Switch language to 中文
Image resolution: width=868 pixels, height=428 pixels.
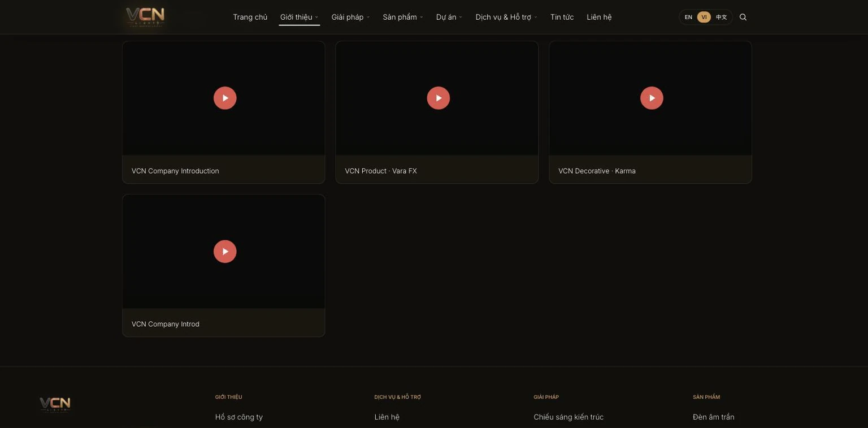pos(721,17)
